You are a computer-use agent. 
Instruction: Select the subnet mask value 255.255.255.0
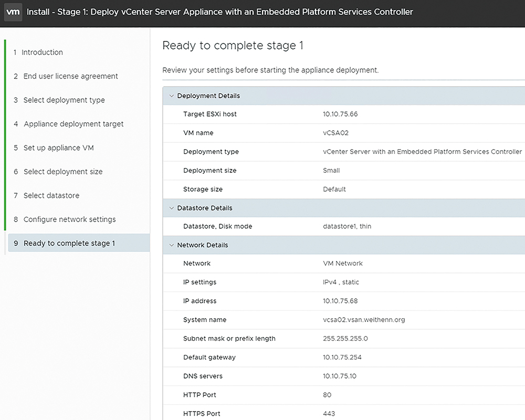[345, 339]
